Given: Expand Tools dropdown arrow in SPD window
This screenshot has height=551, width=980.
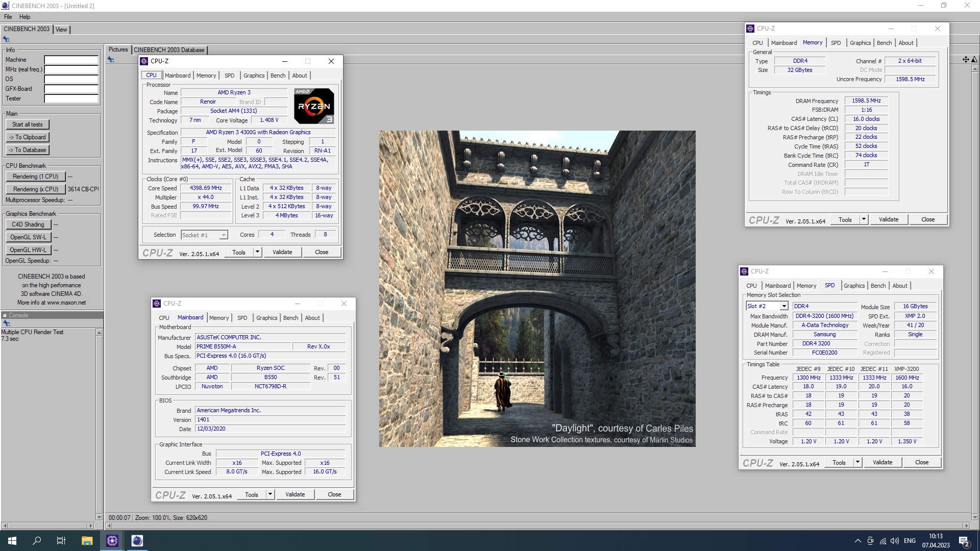Looking at the screenshot, I should 857,462.
